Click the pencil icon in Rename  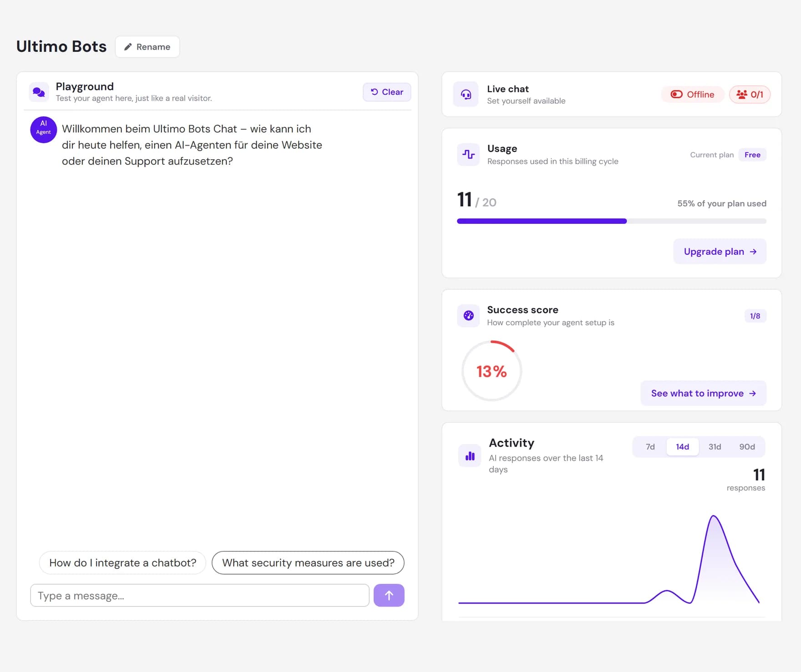(x=128, y=47)
